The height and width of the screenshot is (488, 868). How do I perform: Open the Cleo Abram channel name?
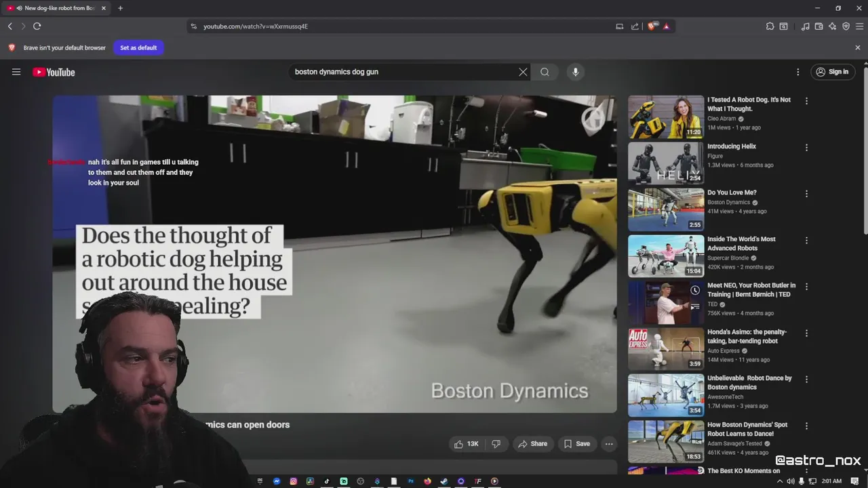click(x=722, y=119)
